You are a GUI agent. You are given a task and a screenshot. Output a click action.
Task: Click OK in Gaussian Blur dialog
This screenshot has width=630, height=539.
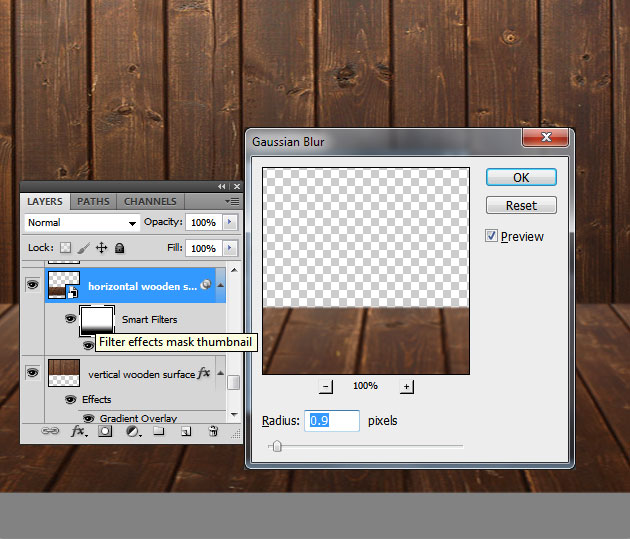tap(521, 178)
